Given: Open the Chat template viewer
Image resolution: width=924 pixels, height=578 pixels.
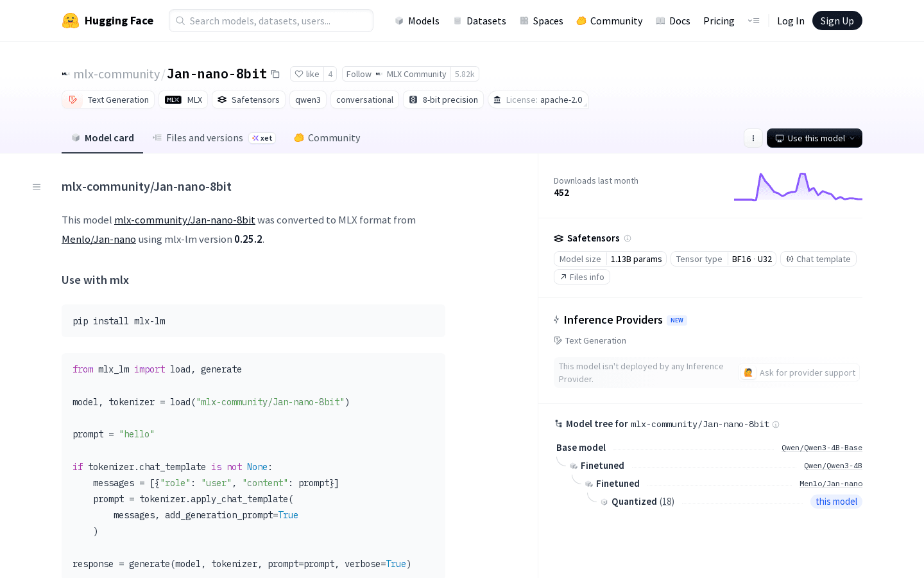Looking at the screenshot, I should 818,259.
